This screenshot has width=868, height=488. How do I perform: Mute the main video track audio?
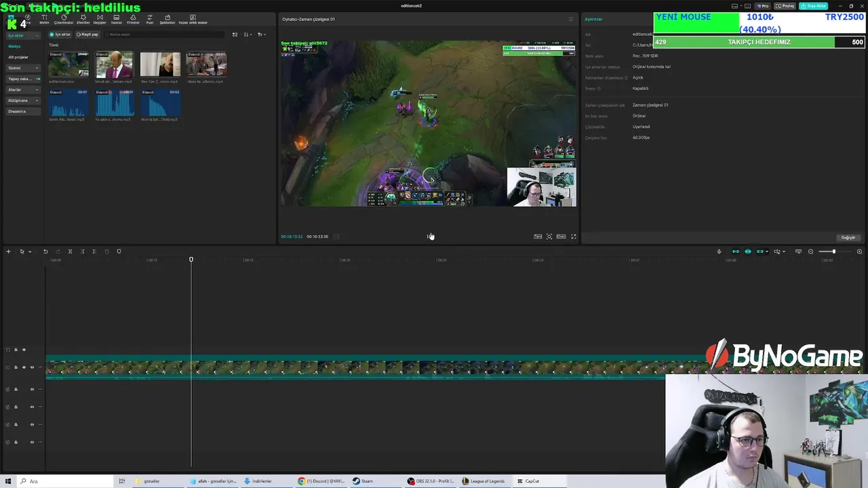(32, 367)
